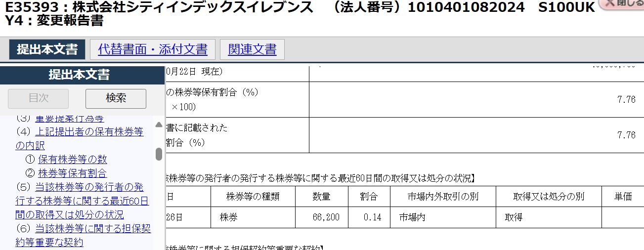
Task: Click 7.76 in the 書に記載された割合 row
Action: pos(626,135)
